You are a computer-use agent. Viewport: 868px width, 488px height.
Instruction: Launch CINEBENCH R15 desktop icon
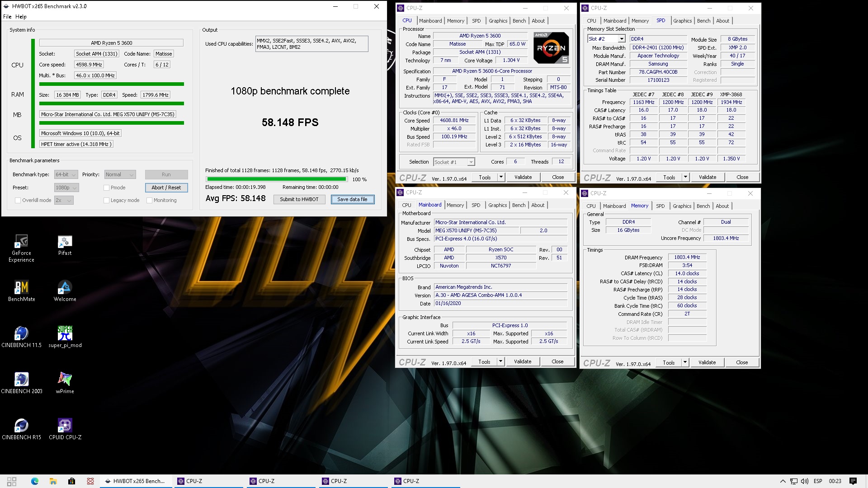21,429
